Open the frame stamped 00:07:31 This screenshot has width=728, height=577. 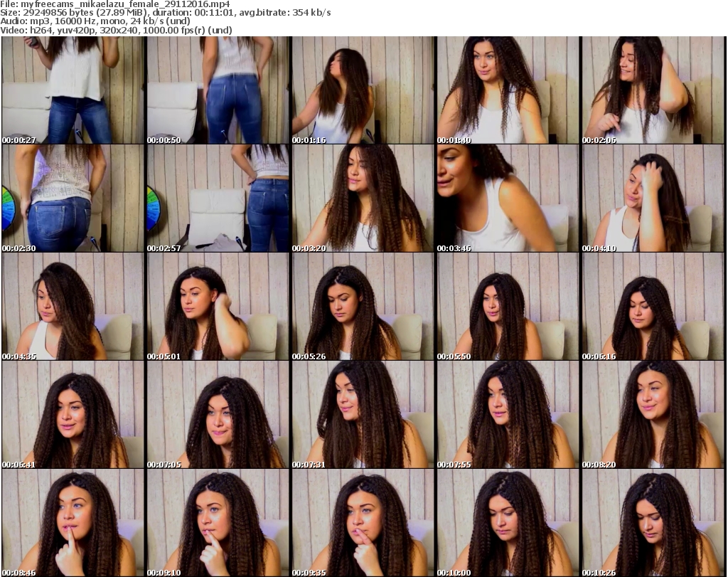point(363,415)
